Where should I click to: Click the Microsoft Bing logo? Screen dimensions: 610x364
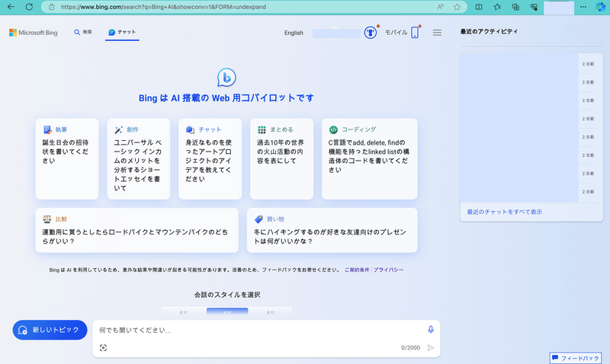click(34, 33)
